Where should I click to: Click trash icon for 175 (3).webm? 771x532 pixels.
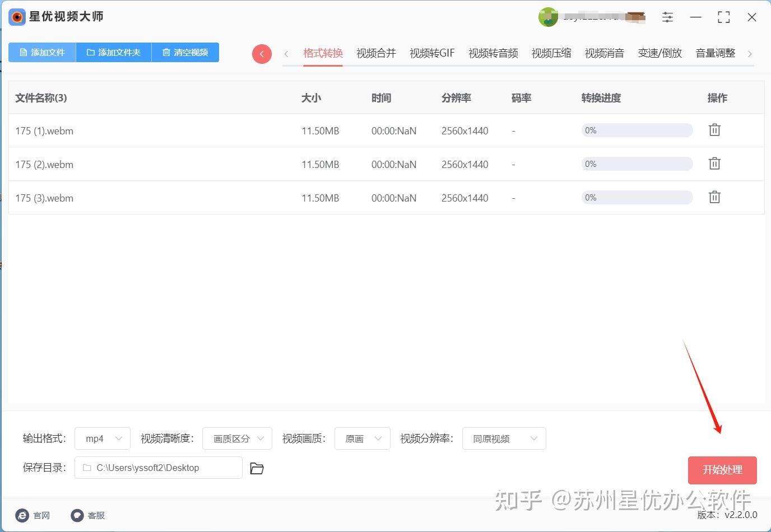click(x=714, y=197)
